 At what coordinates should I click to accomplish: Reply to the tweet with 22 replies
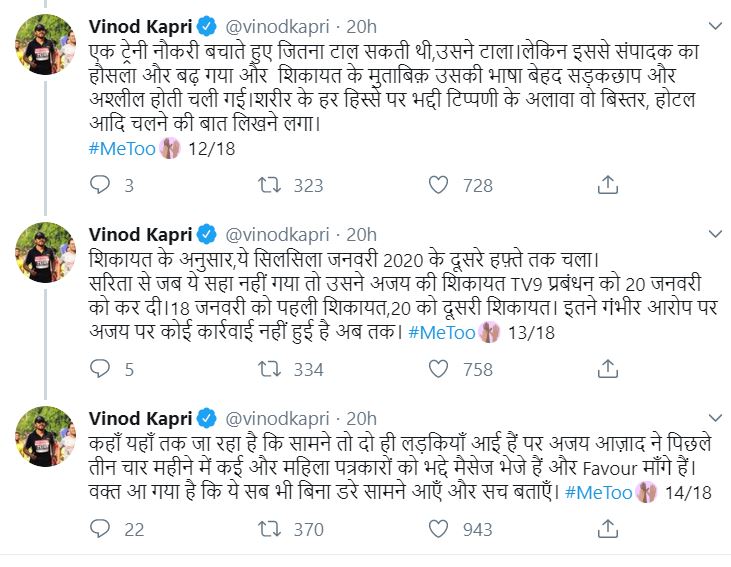(x=99, y=530)
